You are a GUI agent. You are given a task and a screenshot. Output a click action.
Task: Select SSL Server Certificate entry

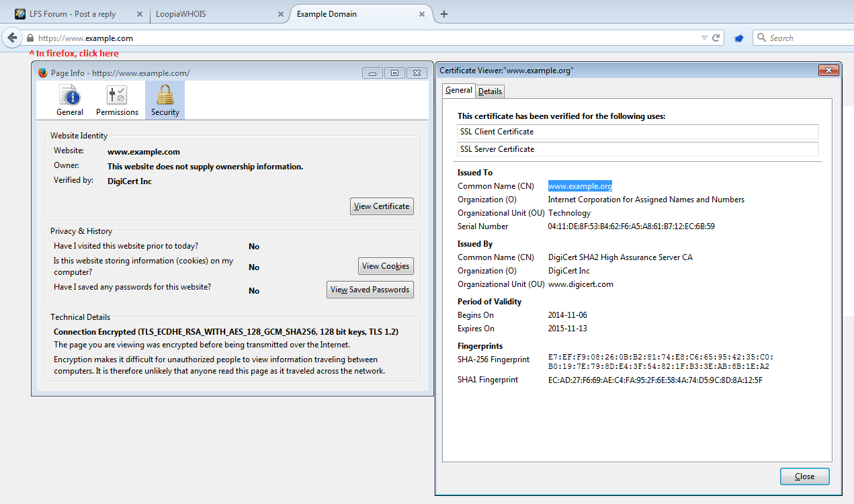(638, 149)
